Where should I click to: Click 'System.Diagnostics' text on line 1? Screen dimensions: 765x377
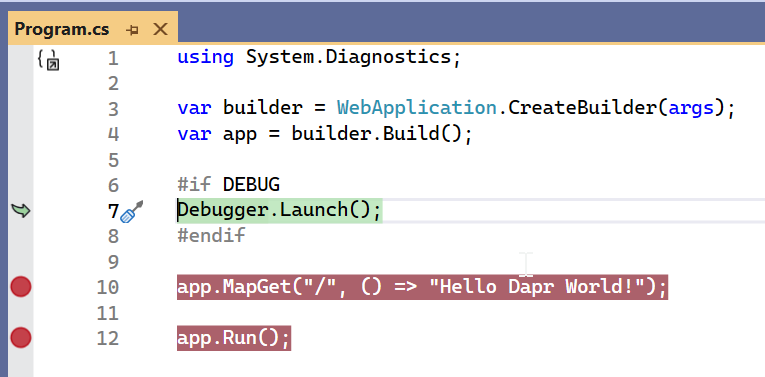(348, 57)
